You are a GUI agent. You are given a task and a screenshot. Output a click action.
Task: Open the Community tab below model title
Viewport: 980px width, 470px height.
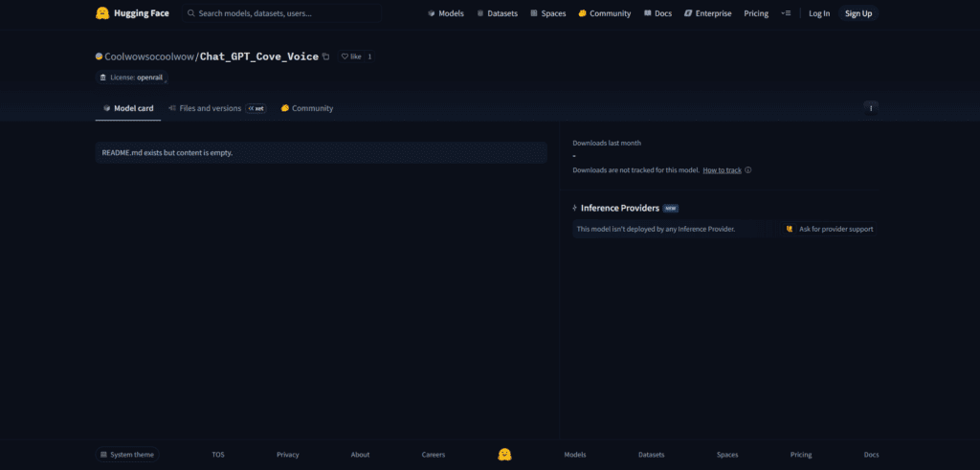pyautogui.click(x=307, y=108)
